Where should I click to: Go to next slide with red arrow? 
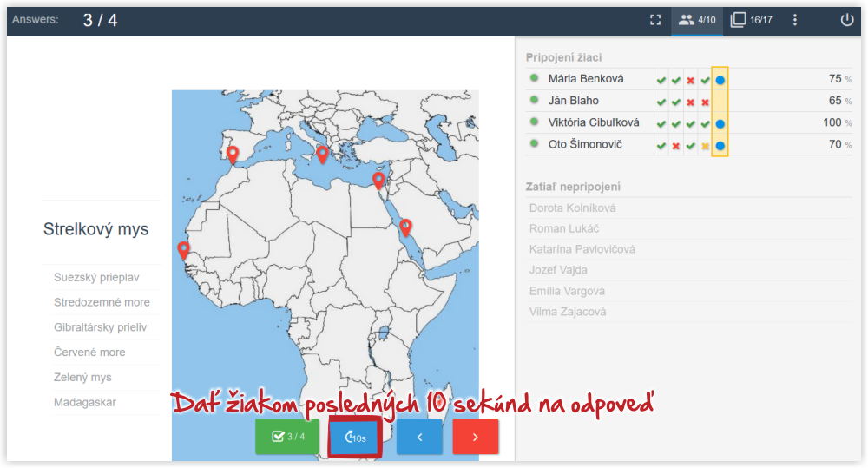(x=476, y=437)
